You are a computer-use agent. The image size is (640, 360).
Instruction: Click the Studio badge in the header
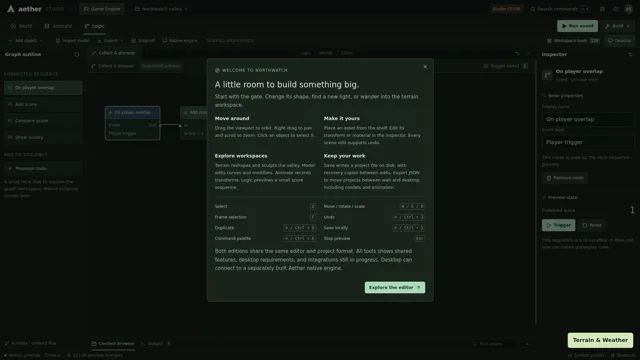[x=507, y=9]
